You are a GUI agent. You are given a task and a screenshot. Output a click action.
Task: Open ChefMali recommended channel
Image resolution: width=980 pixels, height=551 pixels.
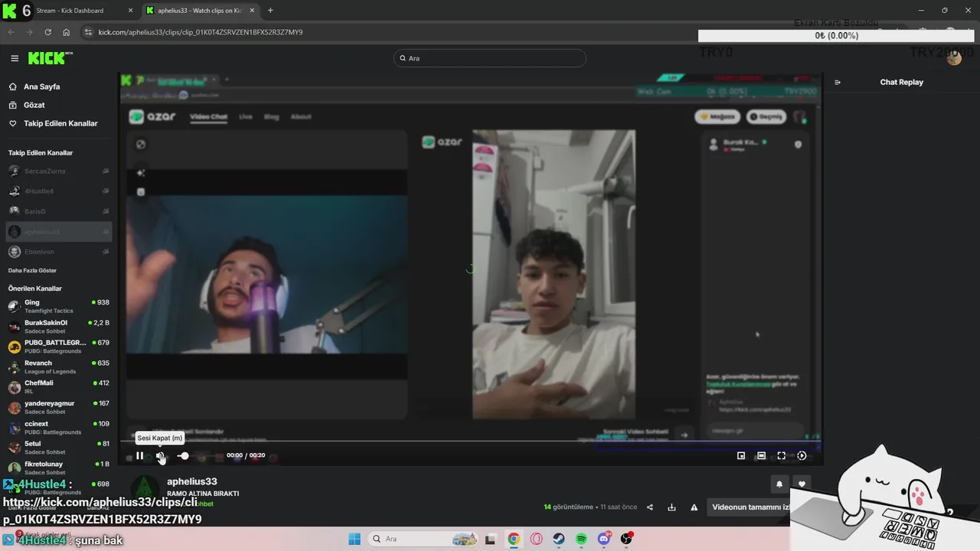(x=58, y=387)
